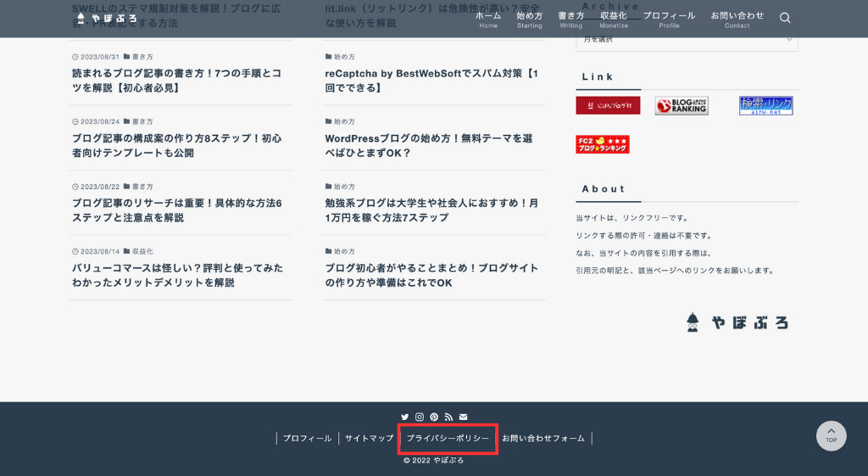Open the BLOG RANKING banner
Screen dimensions: 868x476
(x=682, y=105)
